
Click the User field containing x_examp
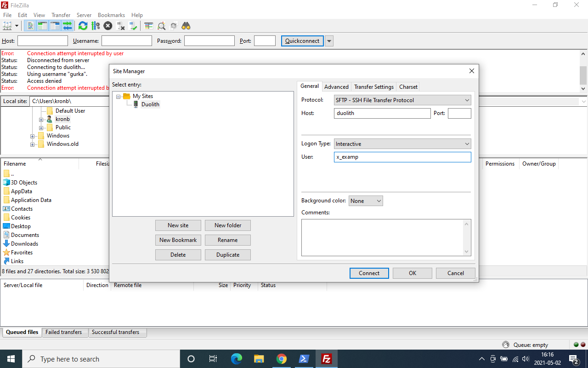402,157
